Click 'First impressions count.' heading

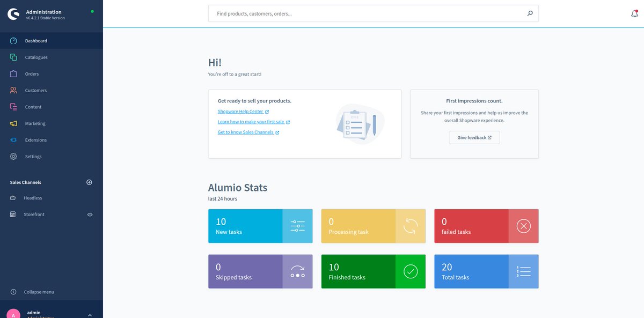(474, 101)
